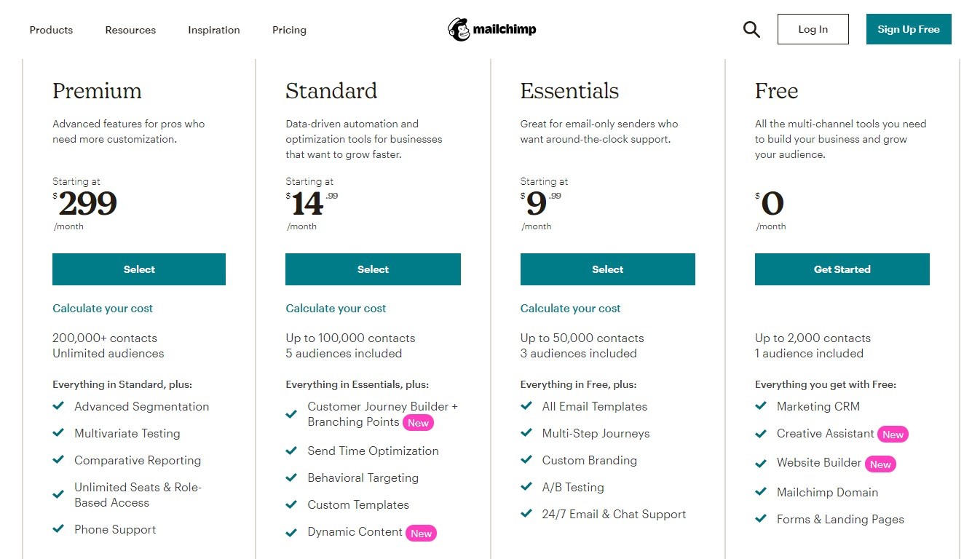Click the New badge next to Website Builder
The width and height of the screenshot is (980, 559).
[x=880, y=464]
